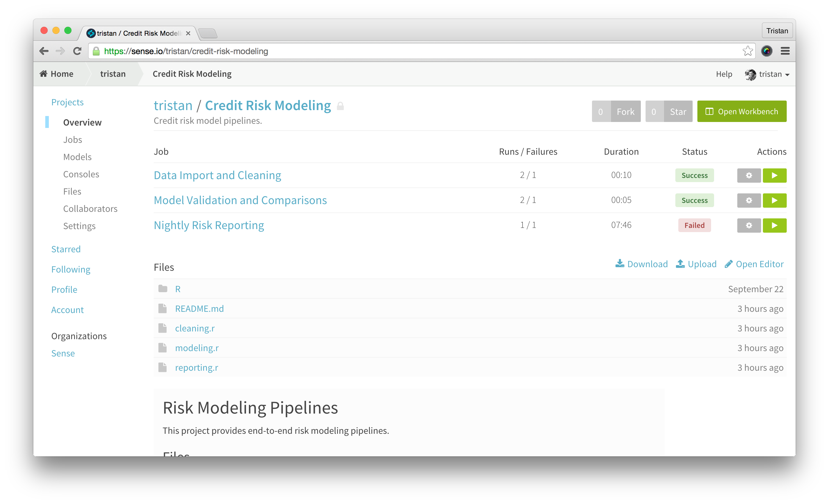Run the Data Import and Cleaning job

(774, 175)
